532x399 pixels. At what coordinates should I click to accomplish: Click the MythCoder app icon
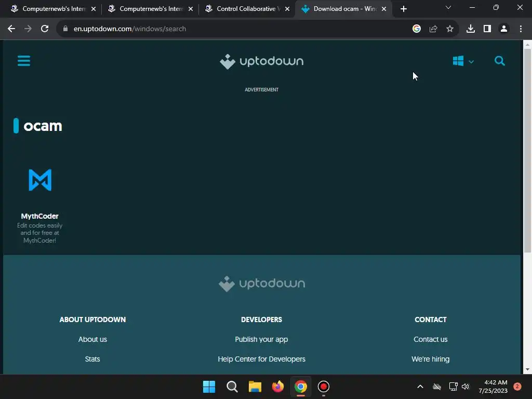(x=40, y=180)
